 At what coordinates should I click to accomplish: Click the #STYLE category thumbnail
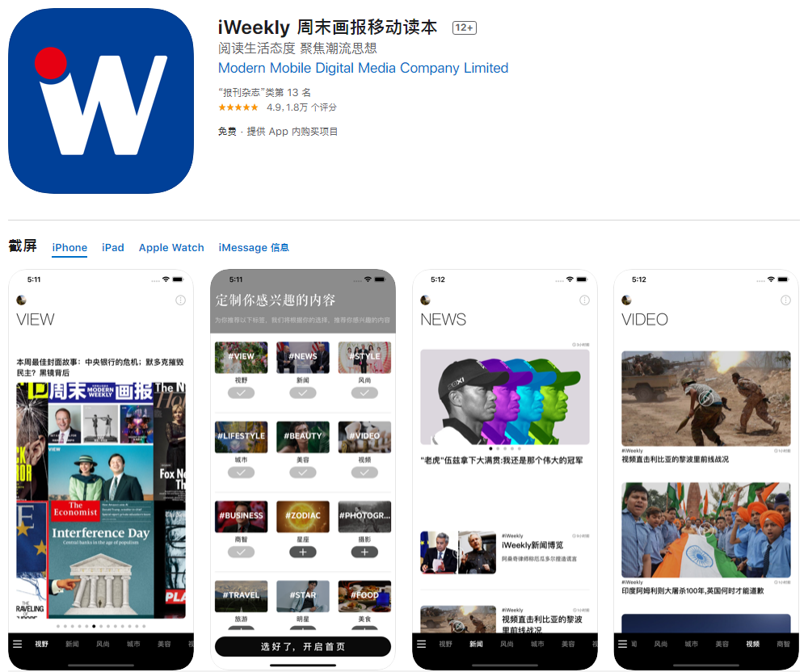pyautogui.click(x=364, y=357)
